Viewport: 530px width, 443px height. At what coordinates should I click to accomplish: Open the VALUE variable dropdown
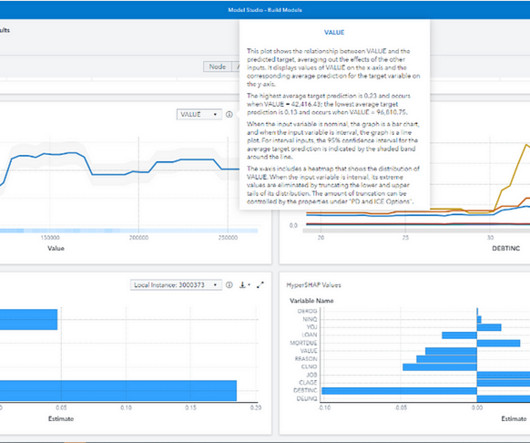point(199,115)
